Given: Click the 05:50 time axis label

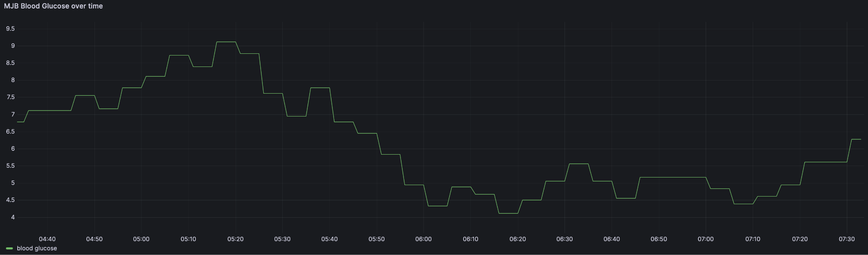Looking at the screenshot, I should tap(377, 239).
